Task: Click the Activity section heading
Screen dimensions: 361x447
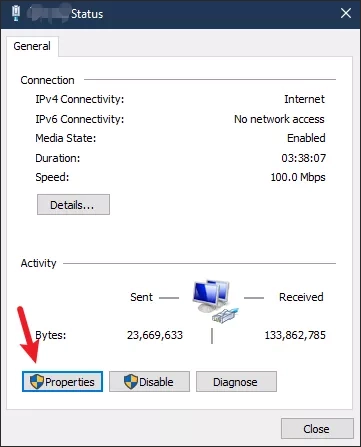Action: [x=38, y=263]
